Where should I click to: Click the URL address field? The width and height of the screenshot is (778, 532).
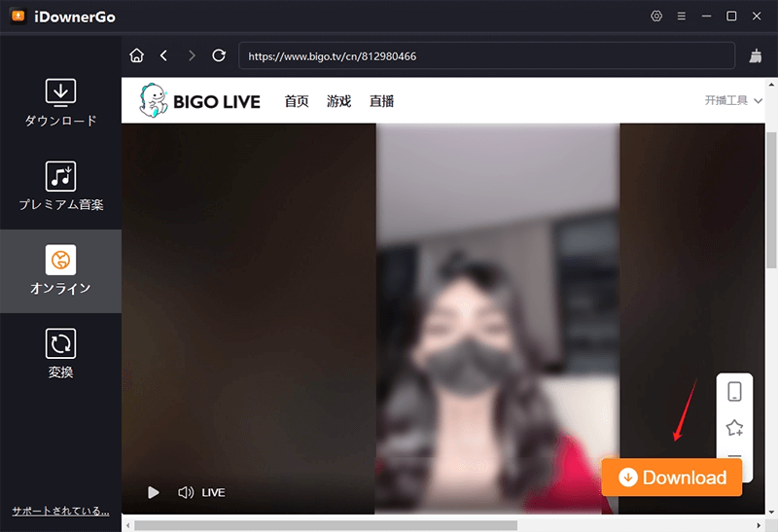coord(487,55)
